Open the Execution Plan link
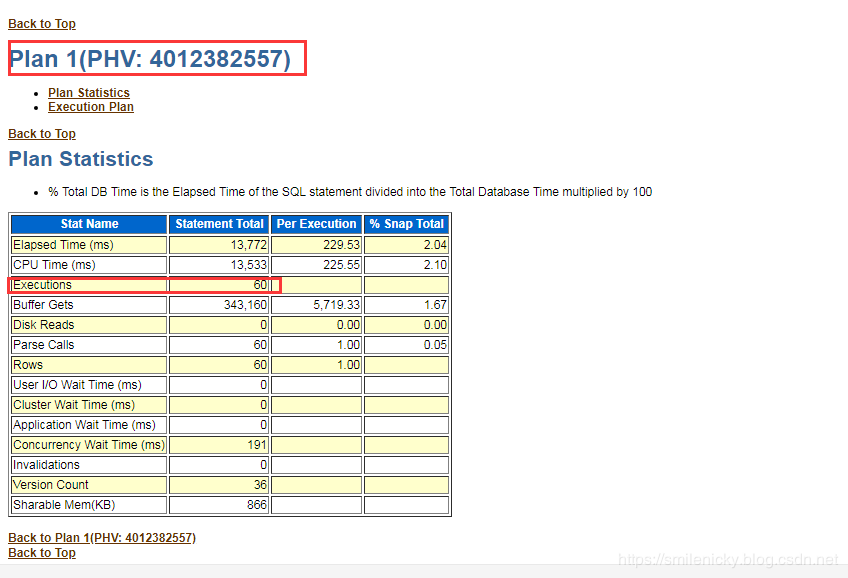The image size is (848, 578). click(91, 107)
